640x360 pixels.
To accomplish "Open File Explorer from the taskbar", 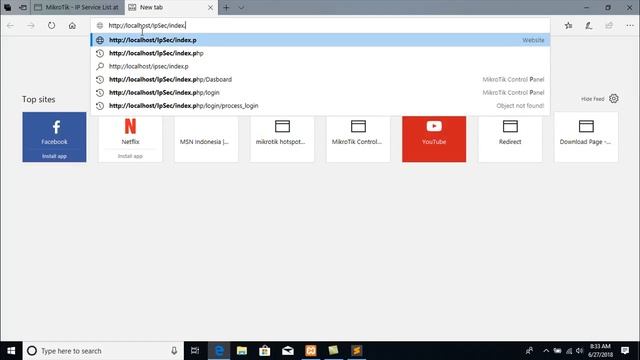I will 242,351.
